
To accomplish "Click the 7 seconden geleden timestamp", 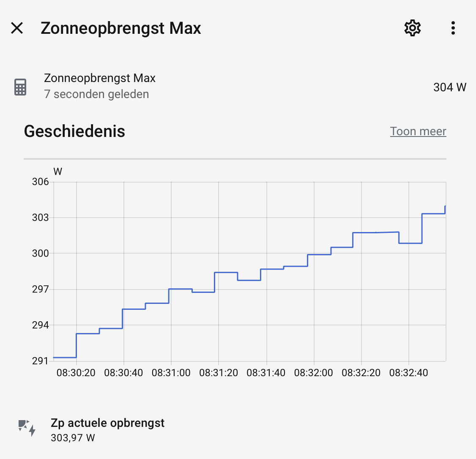I will (96, 94).
